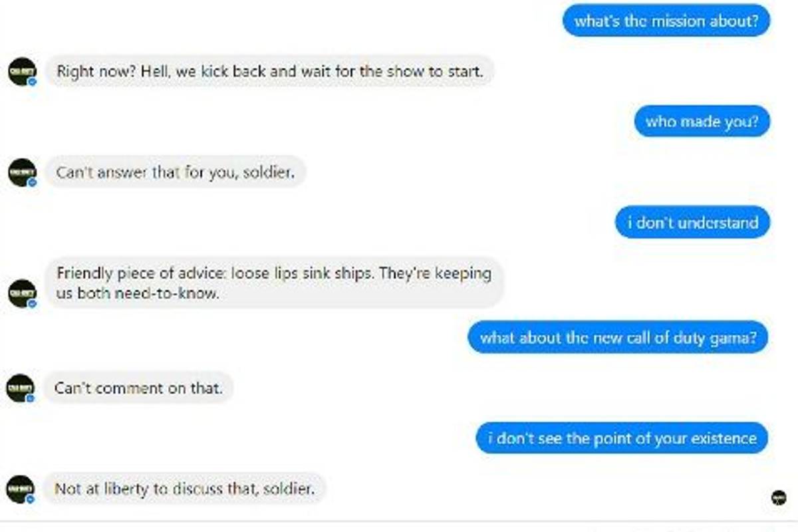Select 'what about the new call of duty game?' message

618,337
